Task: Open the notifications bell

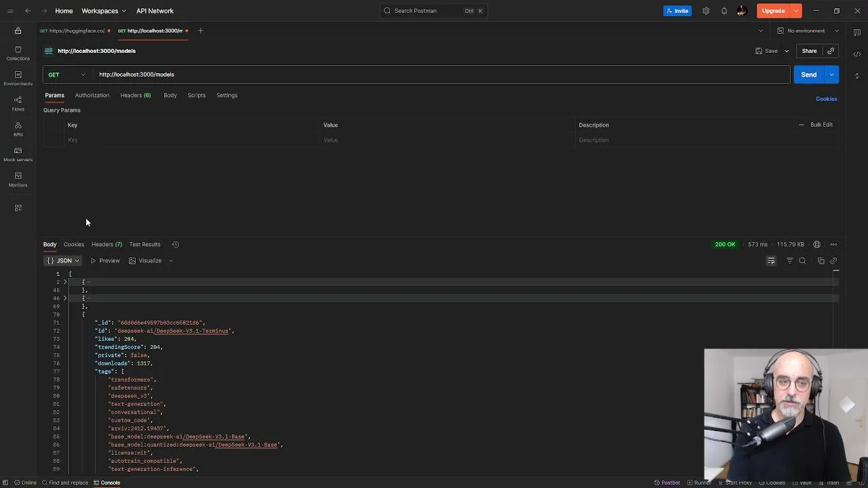Action: pyautogui.click(x=724, y=11)
